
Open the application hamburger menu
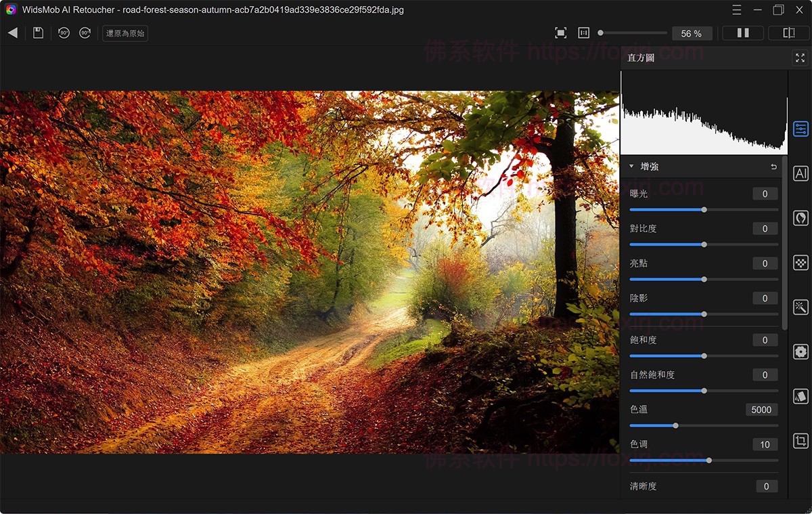pyautogui.click(x=738, y=10)
